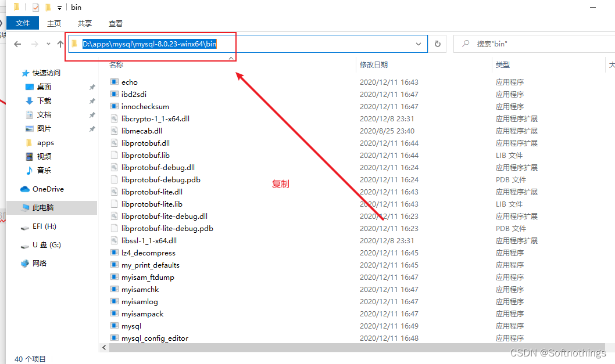Click the pin icon beside 文档
Image resolution: width=615 pixels, height=364 pixels.
tap(92, 115)
